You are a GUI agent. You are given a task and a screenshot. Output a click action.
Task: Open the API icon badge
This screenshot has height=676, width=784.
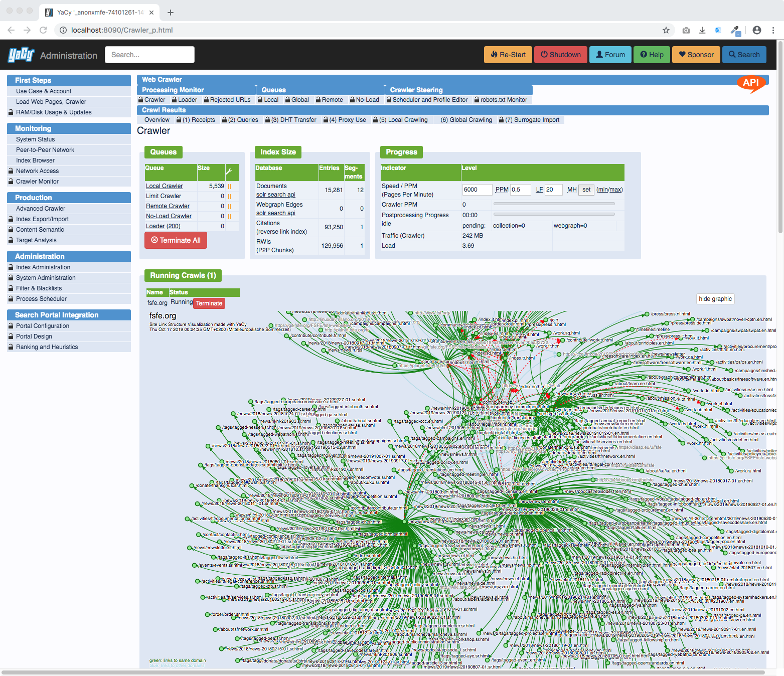pos(751,83)
